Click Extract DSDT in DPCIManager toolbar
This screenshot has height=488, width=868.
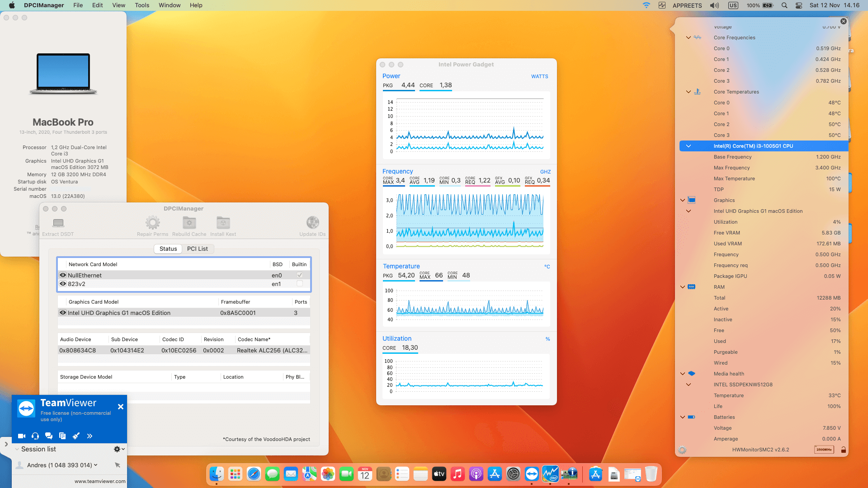[x=58, y=227]
